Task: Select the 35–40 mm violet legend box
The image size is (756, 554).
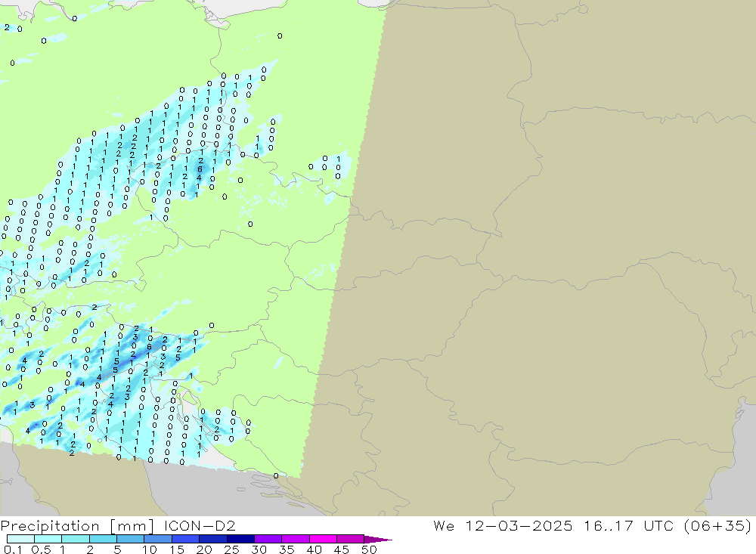Action: pyautogui.click(x=296, y=539)
